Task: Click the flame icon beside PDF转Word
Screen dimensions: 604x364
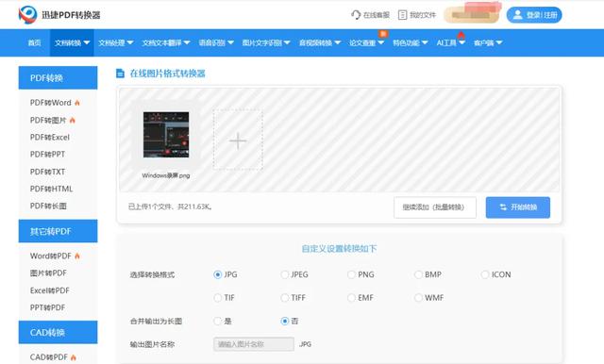Action: pos(77,103)
